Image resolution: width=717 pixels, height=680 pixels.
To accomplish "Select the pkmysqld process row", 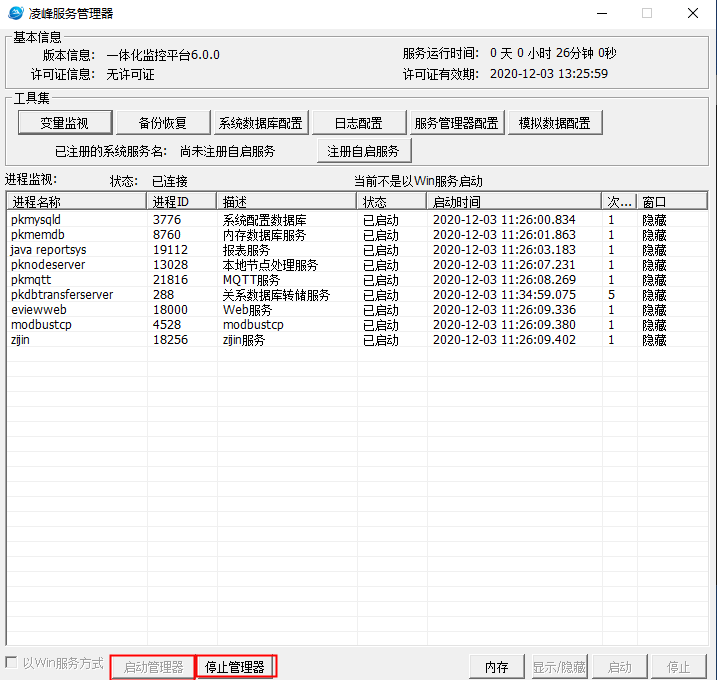I will 358,220.
